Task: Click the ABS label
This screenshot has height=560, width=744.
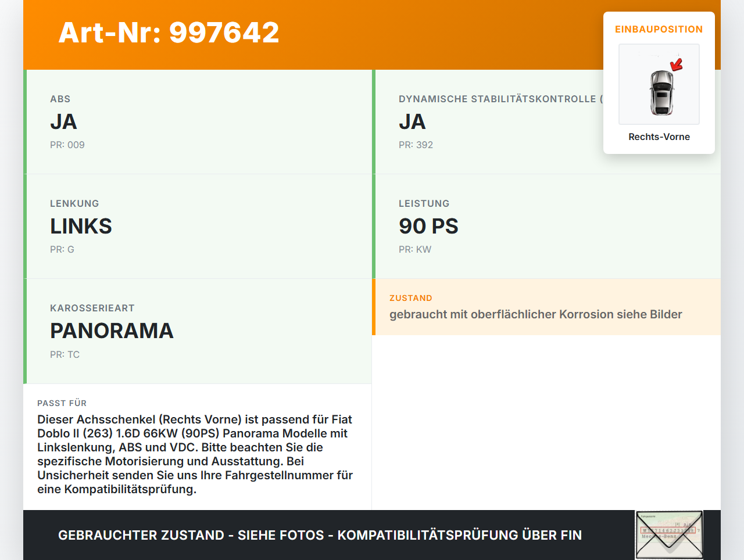Action: 60,99
